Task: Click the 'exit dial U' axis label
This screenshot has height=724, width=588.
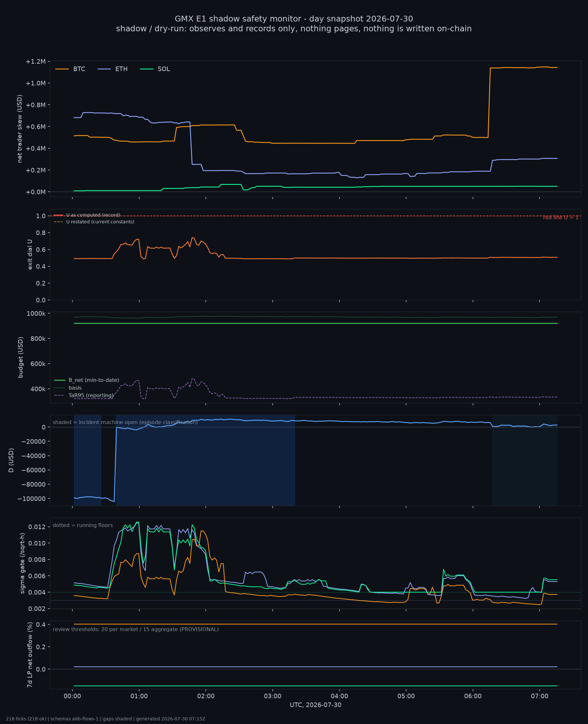Action: (30, 254)
